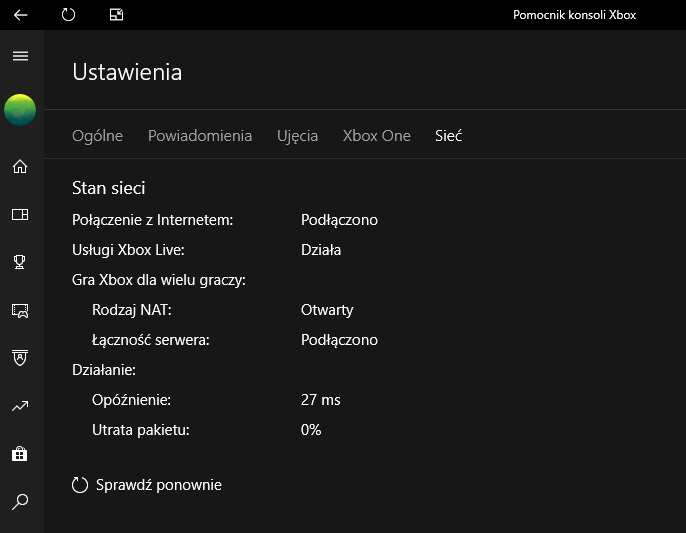Select the Xbox One tab
The height and width of the screenshot is (533, 686).
[x=376, y=136]
